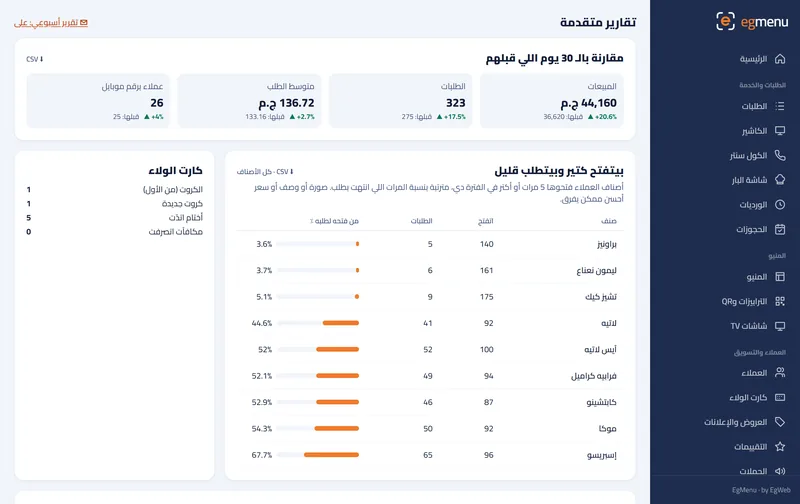
Task: Follow the EgMenu - by EgWeb footer link
Action: (761, 490)
